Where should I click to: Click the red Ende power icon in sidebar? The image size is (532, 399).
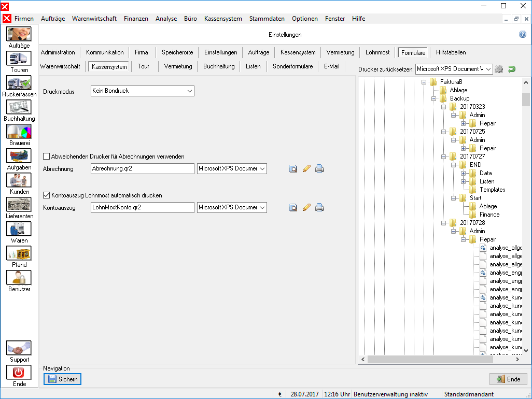[x=19, y=373]
